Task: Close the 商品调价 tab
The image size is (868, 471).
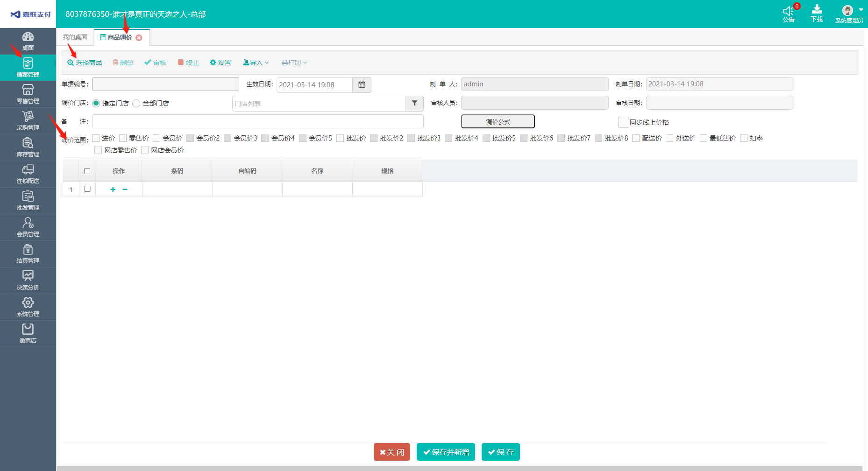Action: click(139, 38)
